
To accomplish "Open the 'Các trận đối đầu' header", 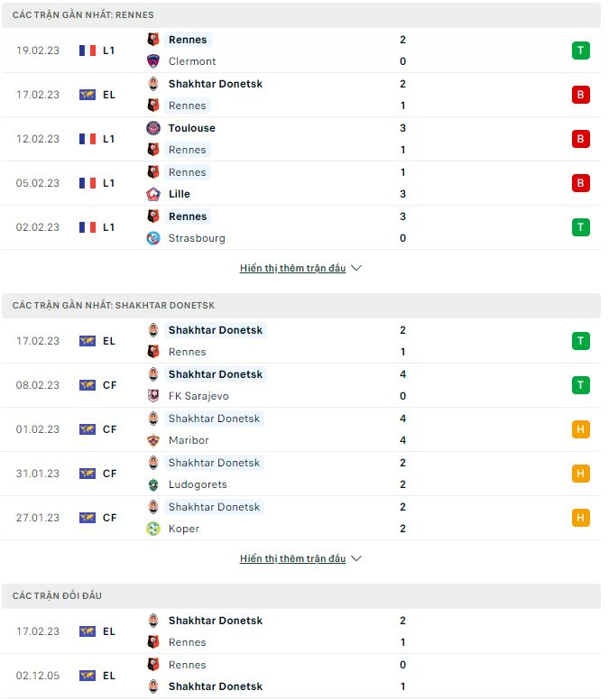I will click(58, 596).
